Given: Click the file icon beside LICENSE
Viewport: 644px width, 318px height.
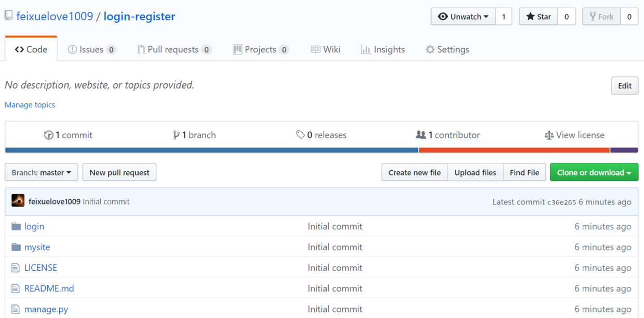Looking at the screenshot, I should (x=16, y=268).
